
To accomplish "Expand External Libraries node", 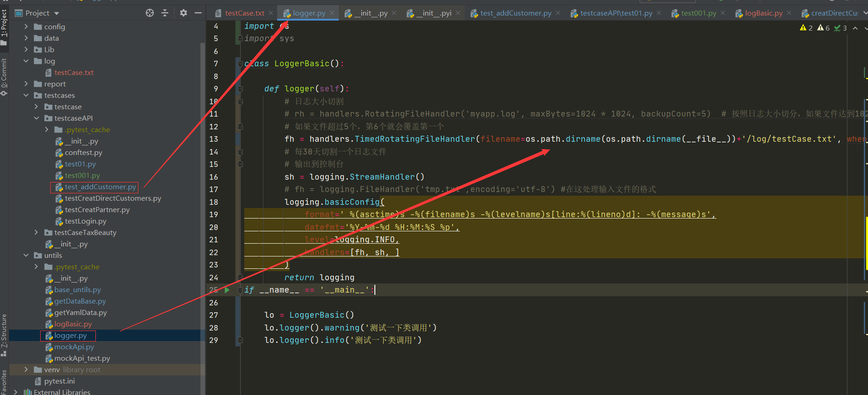I will 16,392.
